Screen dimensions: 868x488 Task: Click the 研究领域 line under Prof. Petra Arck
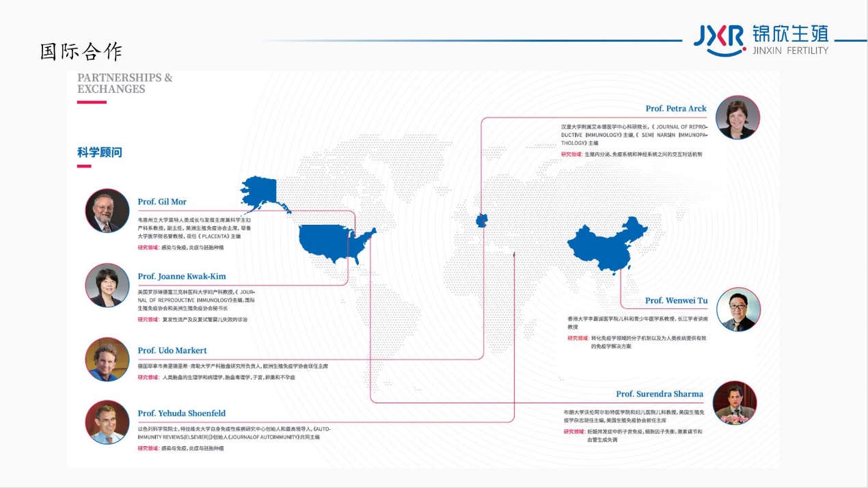tap(632, 154)
